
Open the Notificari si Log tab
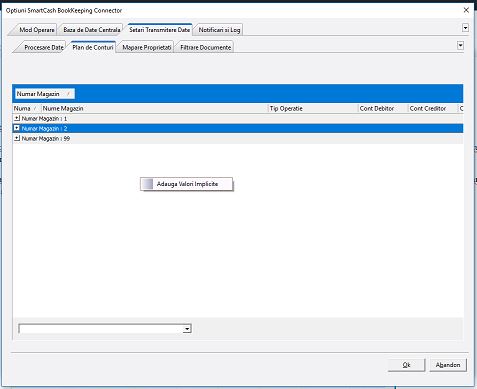click(x=219, y=30)
